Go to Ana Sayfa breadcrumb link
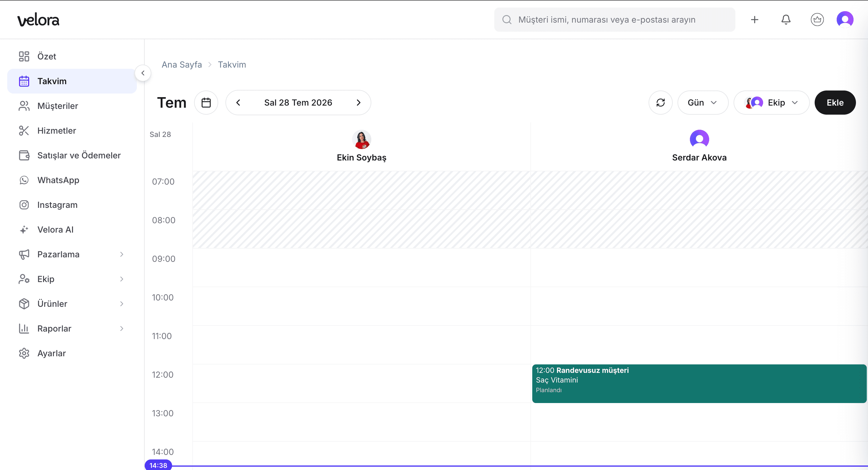Viewport: 868px width, 470px height. click(x=182, y=64)
